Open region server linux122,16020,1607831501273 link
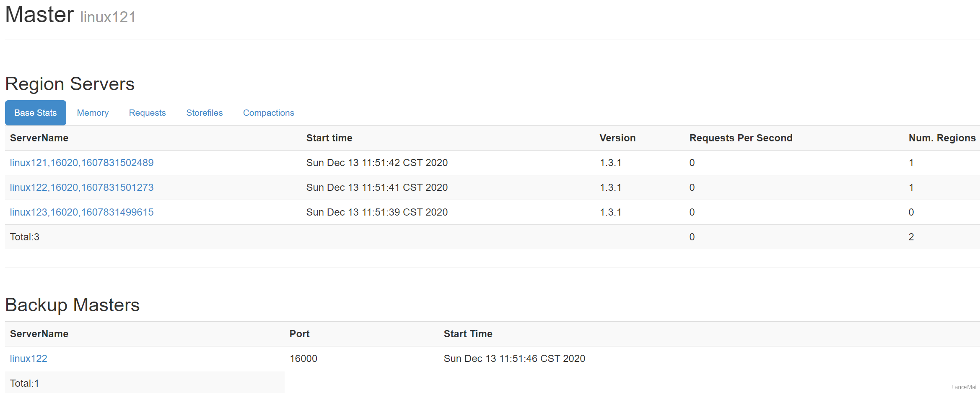 [82, 187]
